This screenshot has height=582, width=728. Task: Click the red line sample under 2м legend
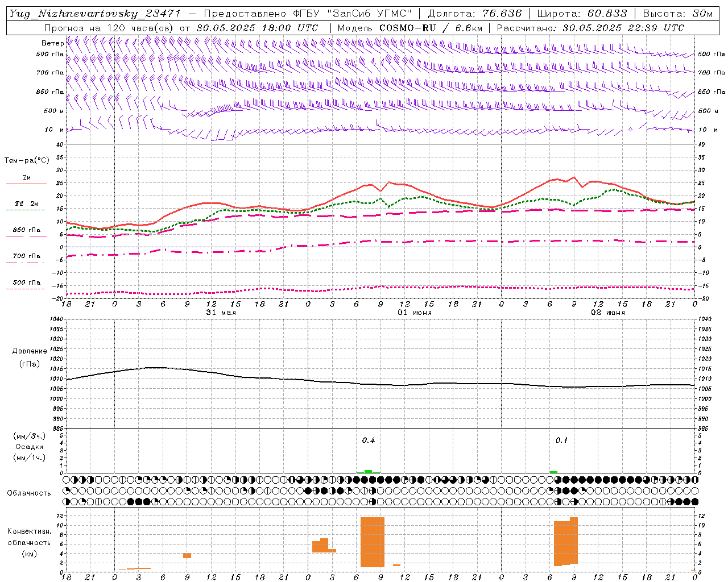coord(27,184)
